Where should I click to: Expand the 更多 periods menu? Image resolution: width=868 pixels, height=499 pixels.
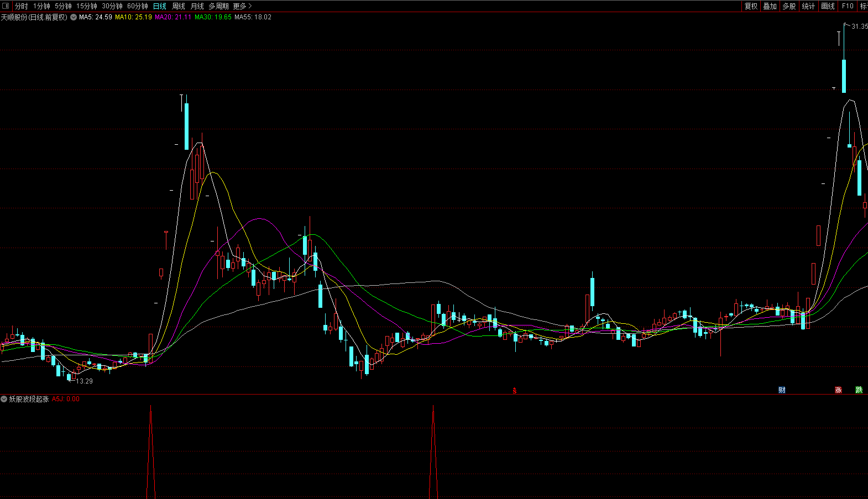coord(242,6)
